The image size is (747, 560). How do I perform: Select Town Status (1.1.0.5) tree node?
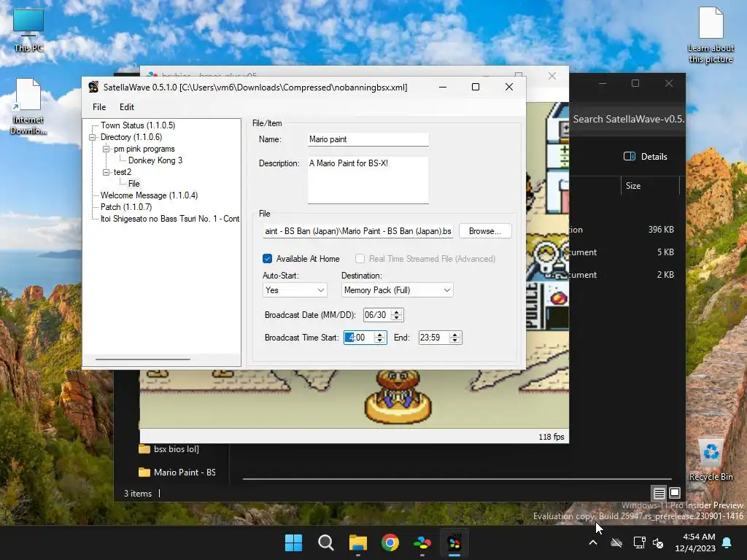[138, 125]
